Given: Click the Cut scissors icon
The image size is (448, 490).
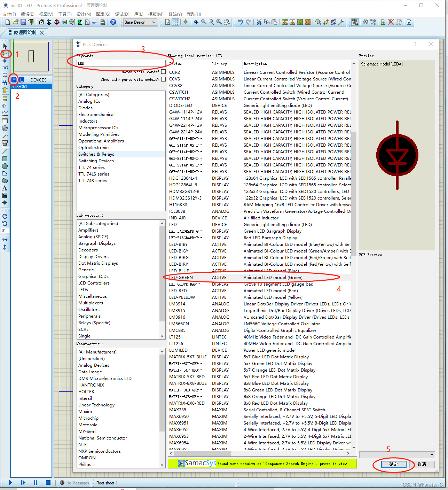Looking at the screenshot, I should [259, 22].
